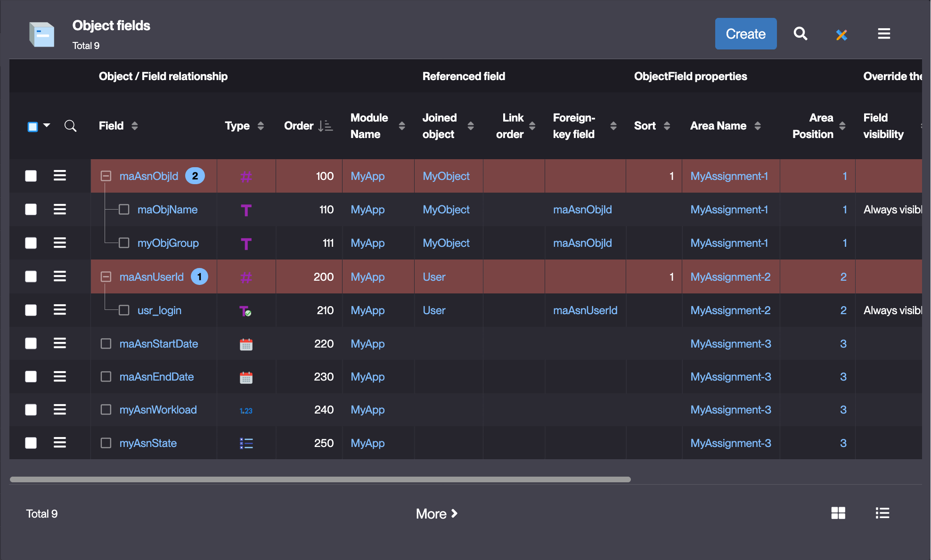Check the row checkbox for maAsnObjId

pos(31,176)
